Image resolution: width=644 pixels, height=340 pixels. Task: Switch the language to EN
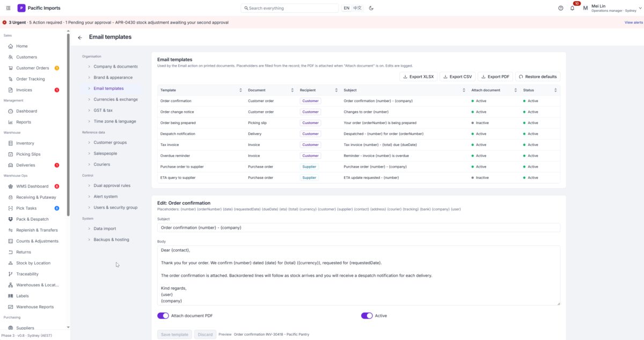347,8
